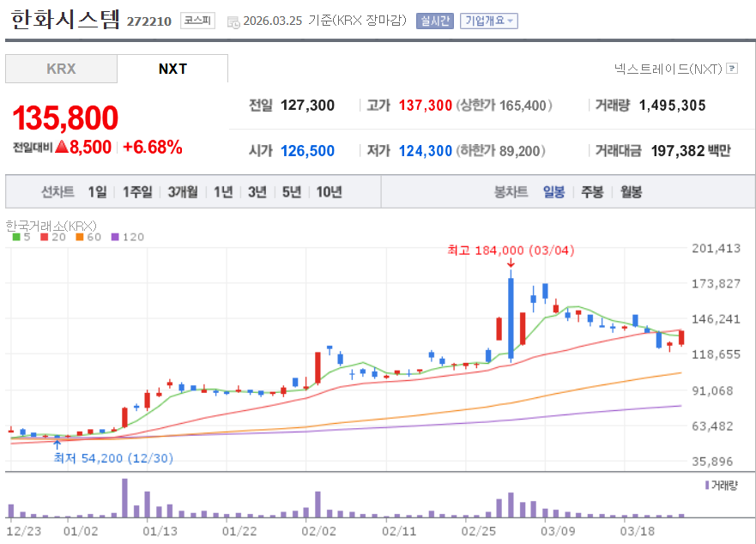756x544 pixels.
Task: Select the 1일 chart period
Action: point(99,192)
